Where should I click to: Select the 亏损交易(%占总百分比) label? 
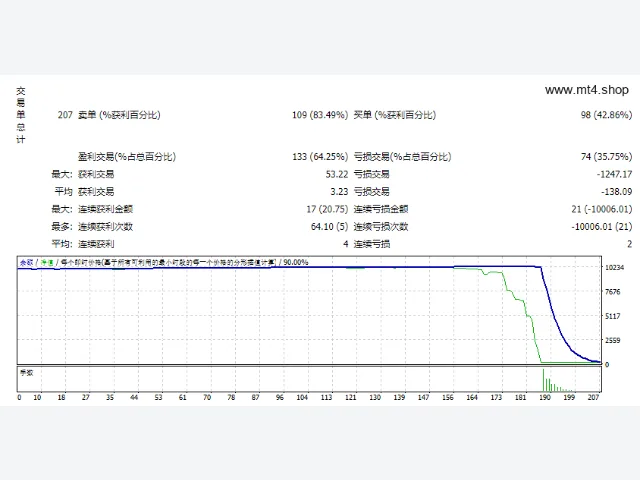(x=402, y=157)
